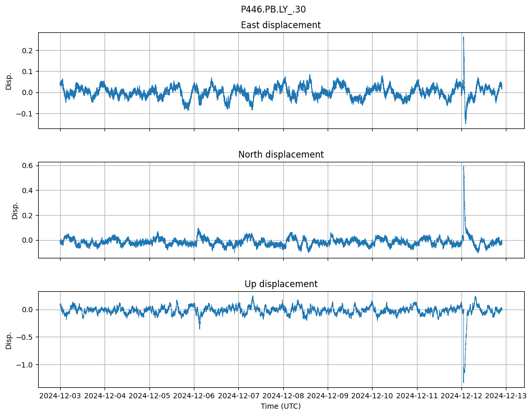The image size is (532, 415).
Task: Select the 2024-12-12 date tick label
Action: click(x=461, y=396)
